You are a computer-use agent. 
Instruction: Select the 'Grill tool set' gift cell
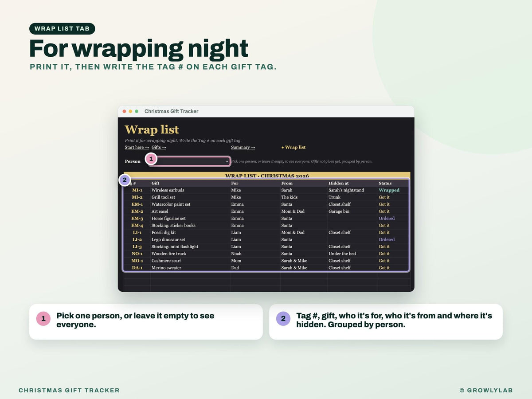pos(163,197)
